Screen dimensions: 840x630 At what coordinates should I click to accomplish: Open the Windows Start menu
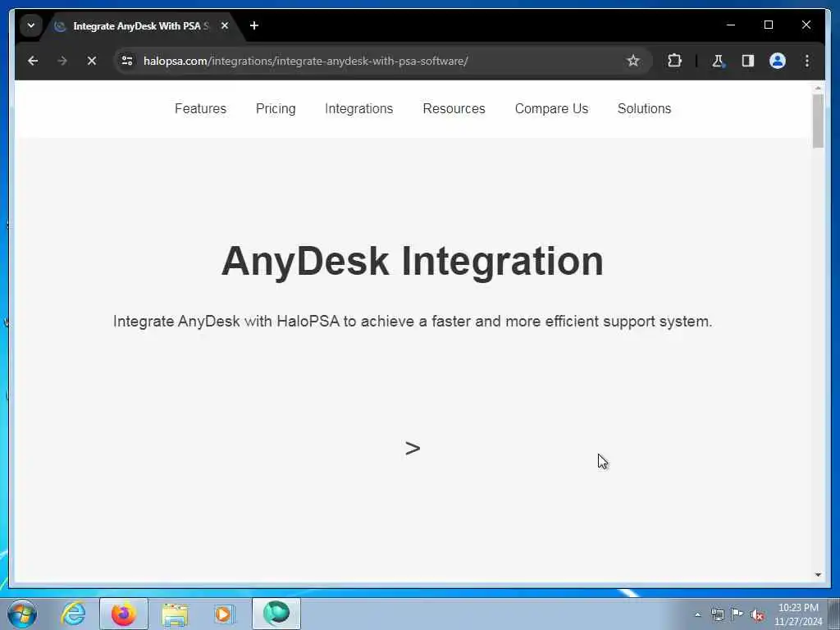point(22,614)
